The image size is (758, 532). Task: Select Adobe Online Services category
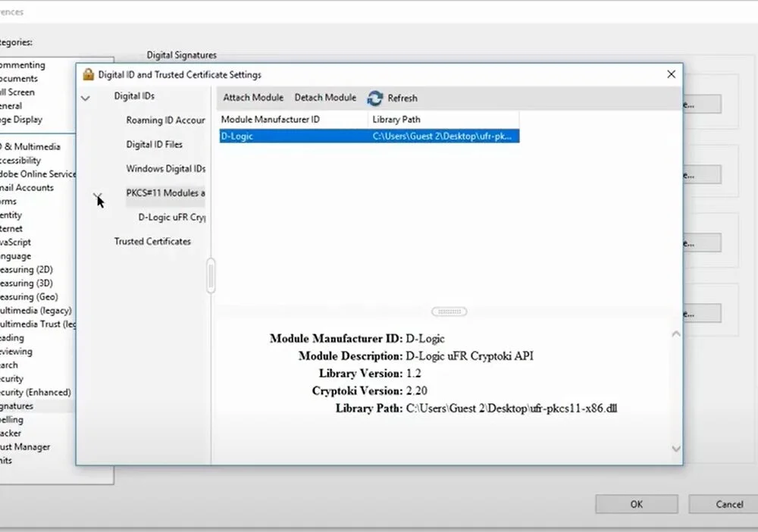click(x=38, y=174)
